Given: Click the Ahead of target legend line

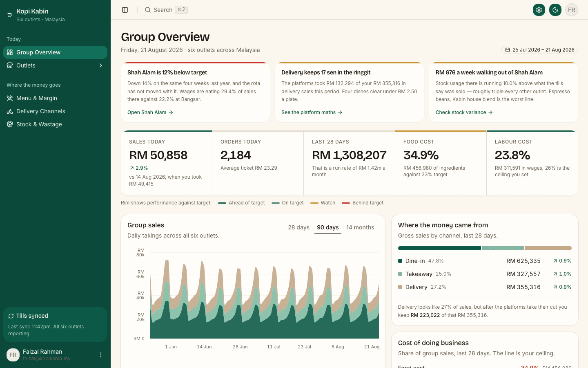Looking at the screenshot, I should click(222, 203).
